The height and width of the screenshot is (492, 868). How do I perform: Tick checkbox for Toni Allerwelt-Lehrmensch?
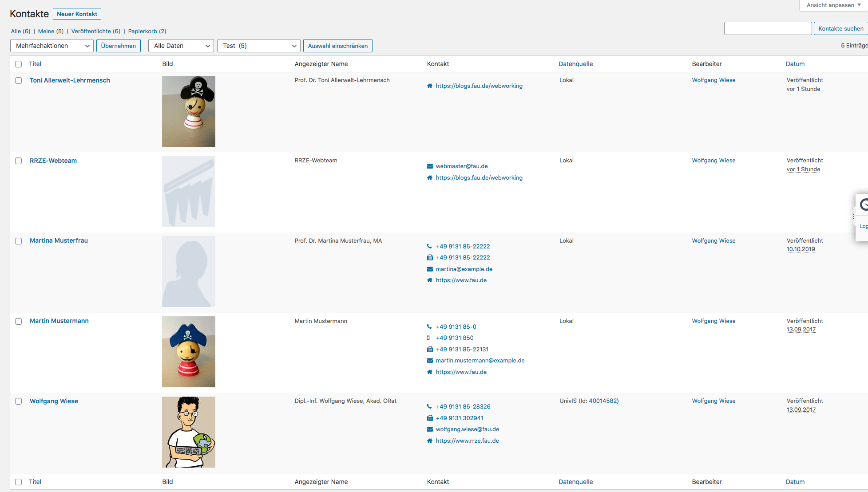coord(18,81)
